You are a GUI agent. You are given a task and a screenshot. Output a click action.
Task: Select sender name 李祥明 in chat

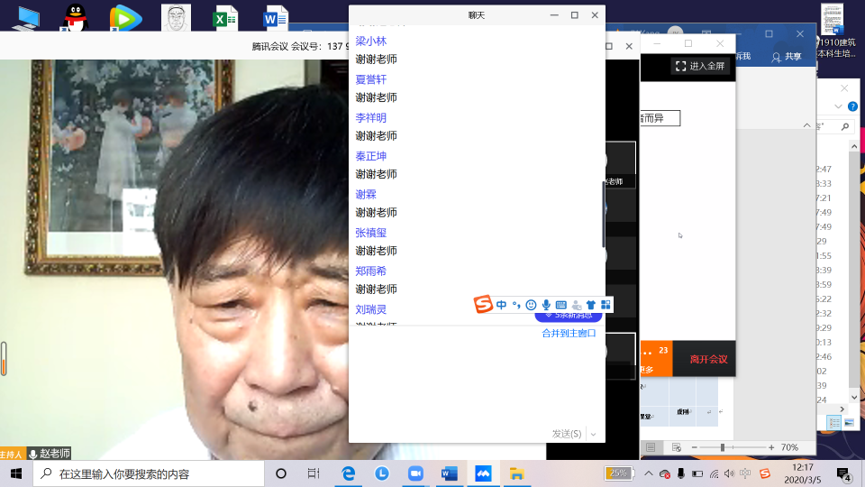click(x=371, y=118)
